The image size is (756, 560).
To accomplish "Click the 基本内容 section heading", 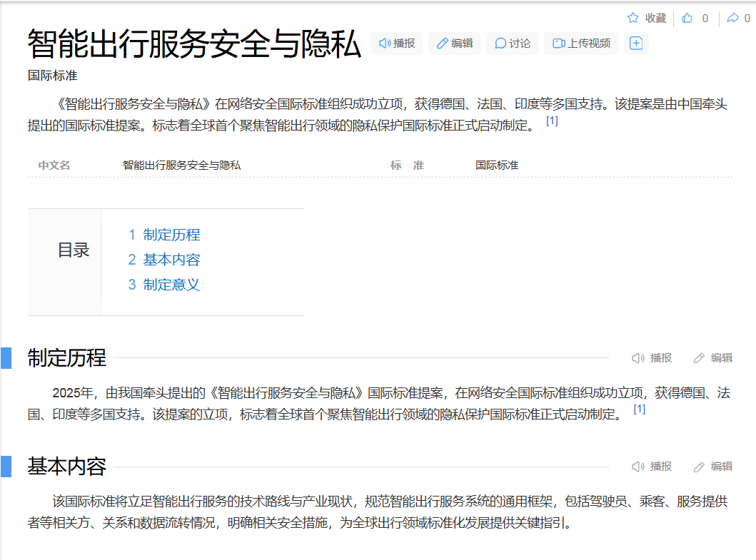I will coord(67,467).
